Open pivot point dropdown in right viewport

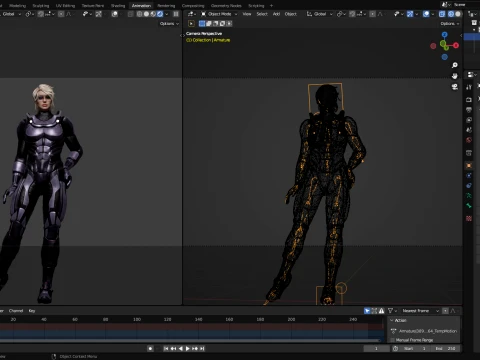(x=341, y=14)
